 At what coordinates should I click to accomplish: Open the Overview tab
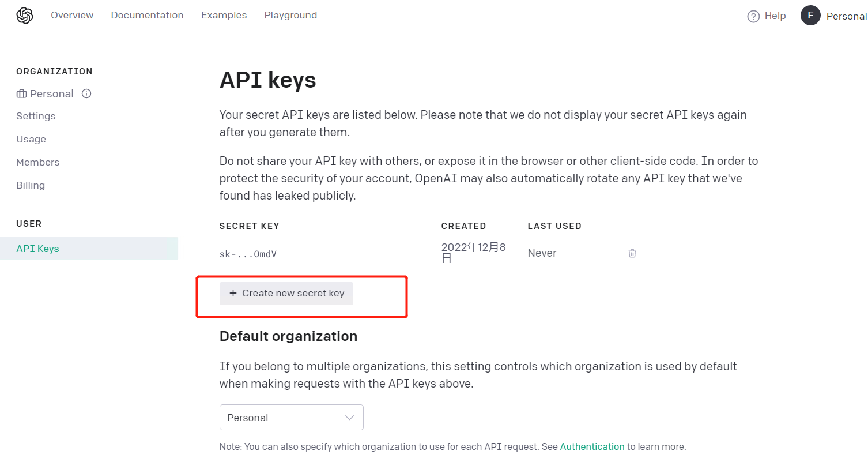pos(72,15)
